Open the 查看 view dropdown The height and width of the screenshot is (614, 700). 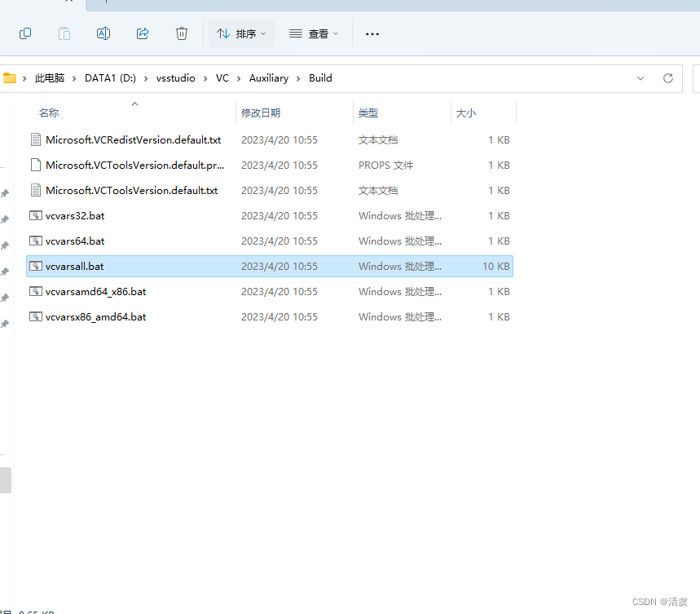(x=314, y=33)
